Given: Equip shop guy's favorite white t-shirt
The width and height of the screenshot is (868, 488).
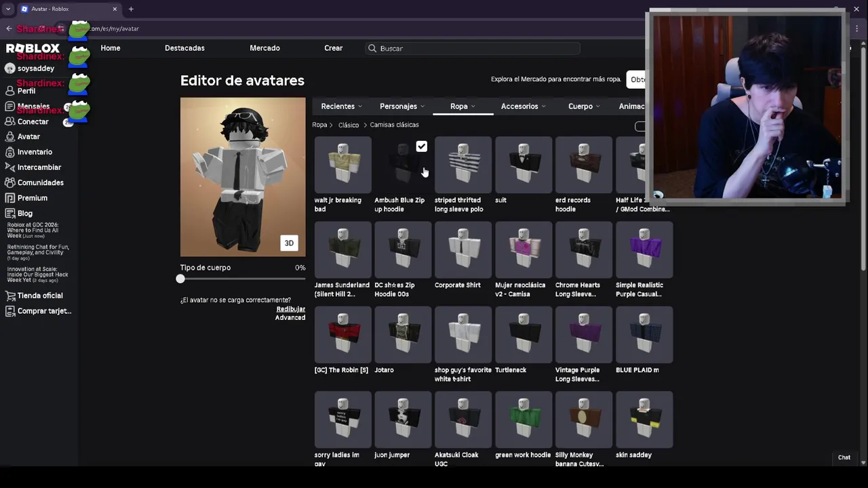Looking at the screenshot, I should tap(463, 334).
